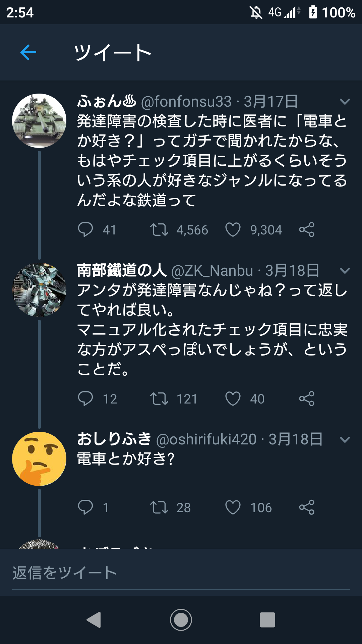Open the tank profile picture
This screenshot has width=362, height=644.
pos(39,121)
